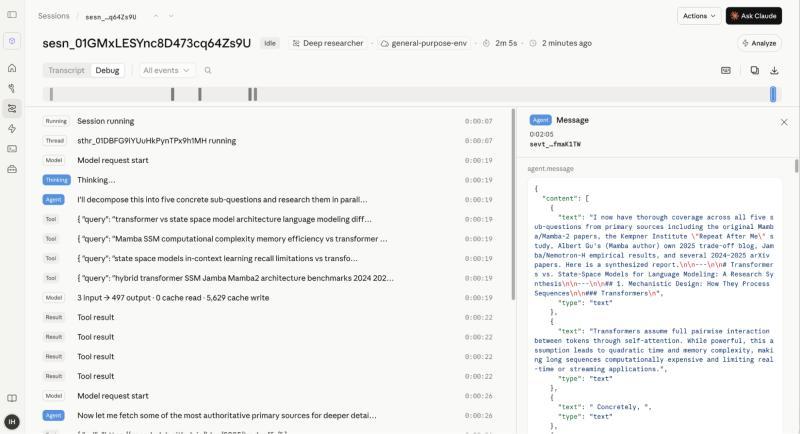This screenshot has width=800, height=434.
Task: Click the '2 minutes ago' timestamp
Action: coord(566,43)
